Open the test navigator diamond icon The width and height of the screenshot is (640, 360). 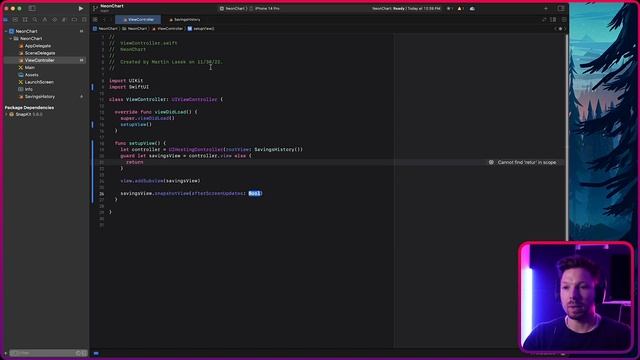coord(54,20)
